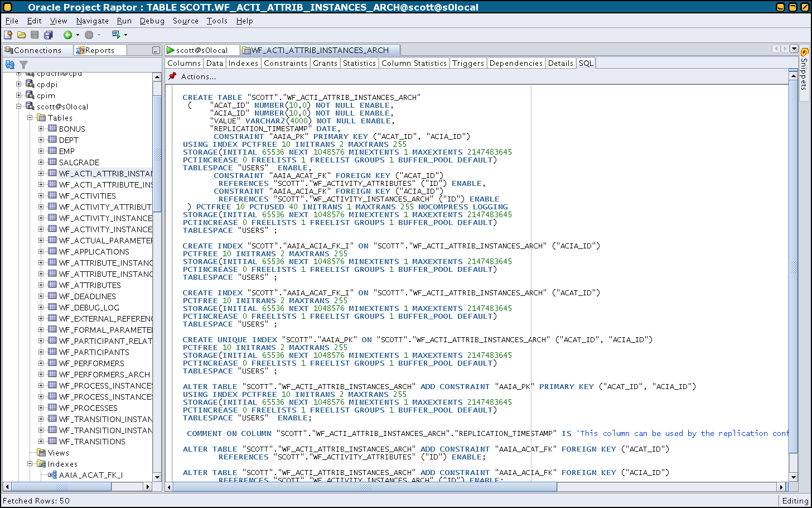
Task: Click the Connections tree vertical scrollbar thumb
Action: [x=157, y=154]
